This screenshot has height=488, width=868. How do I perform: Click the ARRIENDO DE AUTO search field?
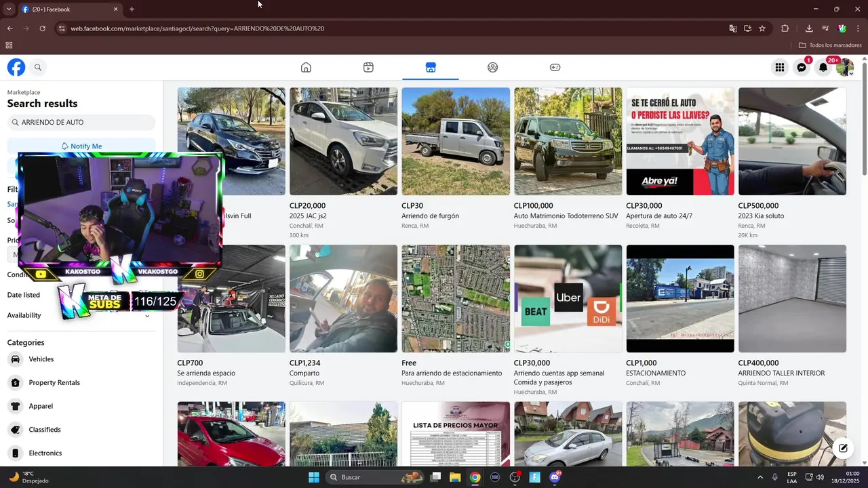(81, 123)
